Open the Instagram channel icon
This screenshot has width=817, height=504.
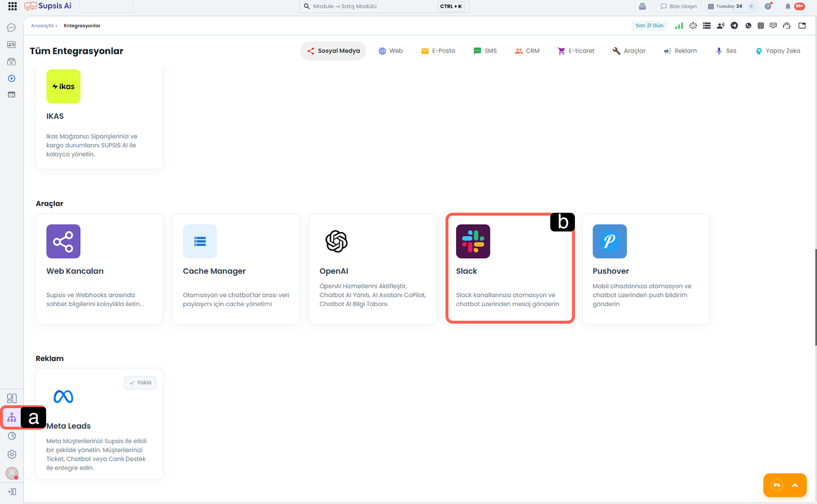coord(761,26)
